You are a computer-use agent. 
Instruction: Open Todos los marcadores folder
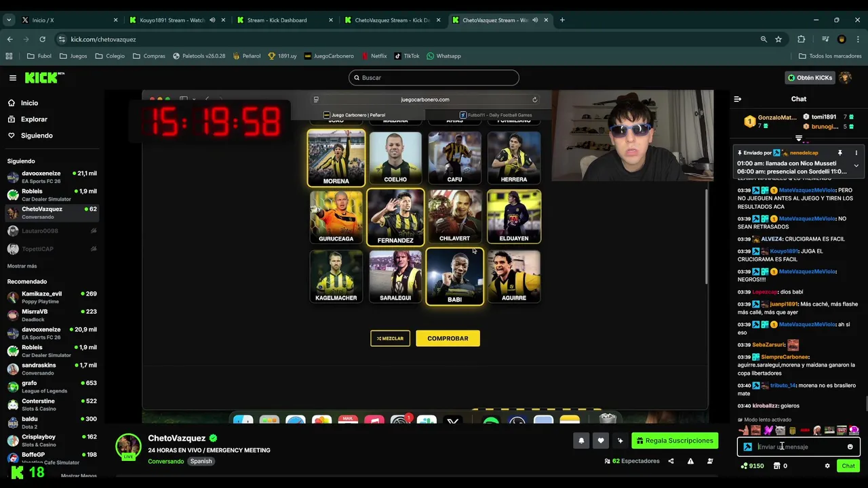coord(830,56)
